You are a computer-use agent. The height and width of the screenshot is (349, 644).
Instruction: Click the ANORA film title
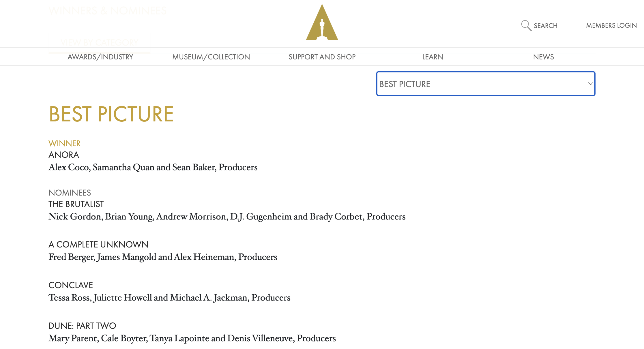coord(64,155)
